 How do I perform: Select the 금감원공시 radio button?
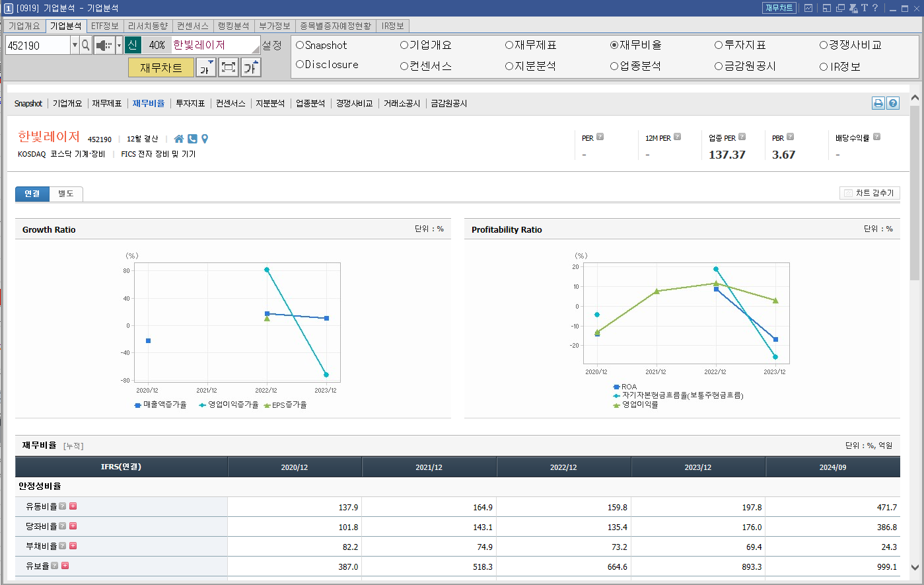pos(719,66)
